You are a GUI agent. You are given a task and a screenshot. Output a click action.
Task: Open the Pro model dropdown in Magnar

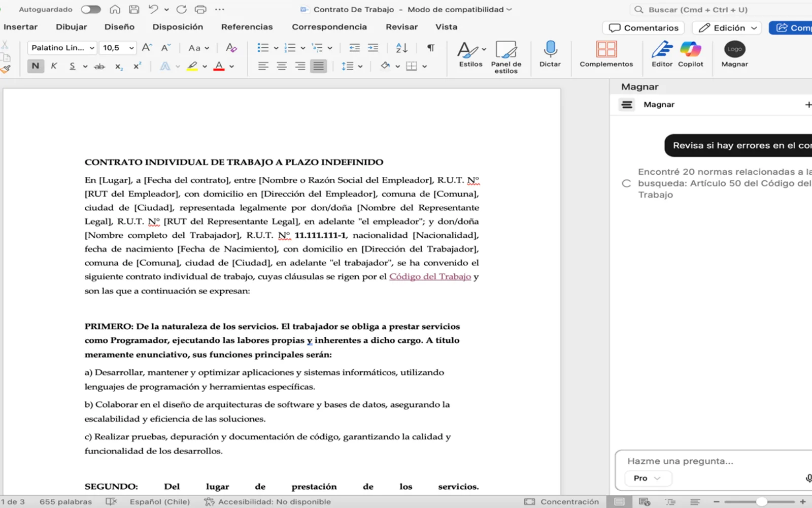point(647,478)
